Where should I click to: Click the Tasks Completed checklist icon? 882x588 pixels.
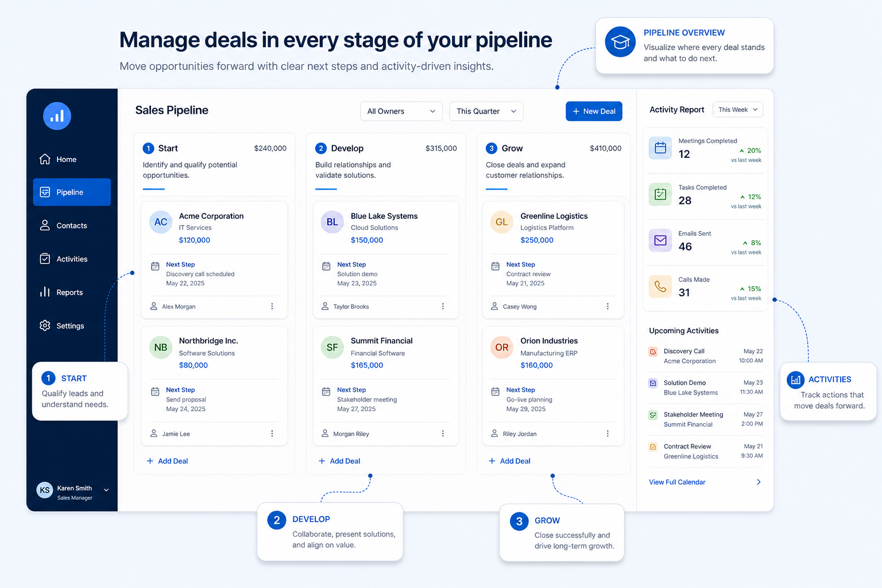pyautogui.click(x=660, y=194)
